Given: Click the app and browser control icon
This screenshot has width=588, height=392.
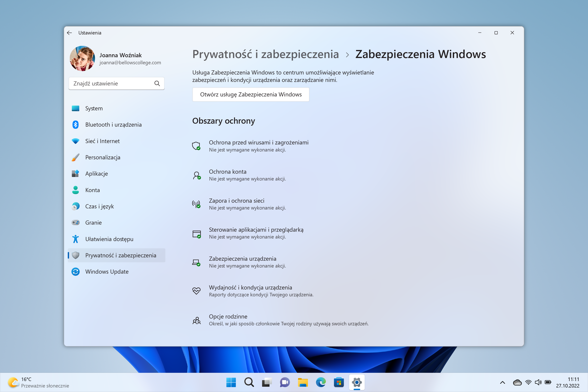Looking at the screenshot, I should point(197,233).
